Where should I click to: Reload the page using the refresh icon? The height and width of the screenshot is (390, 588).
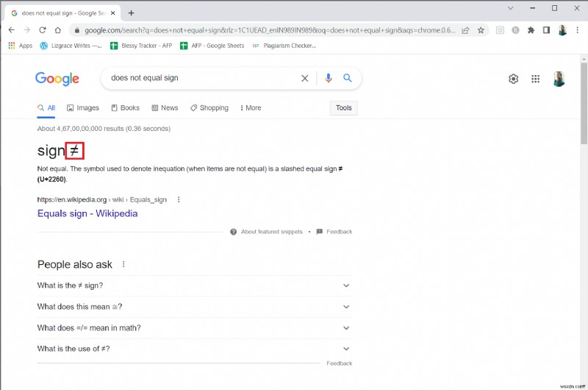click(x=42, y=30)
